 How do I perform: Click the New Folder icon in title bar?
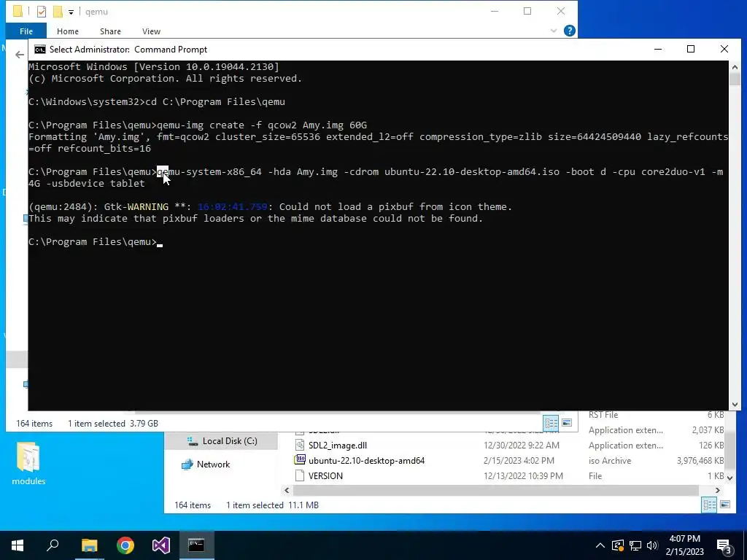tap(58, 12)
